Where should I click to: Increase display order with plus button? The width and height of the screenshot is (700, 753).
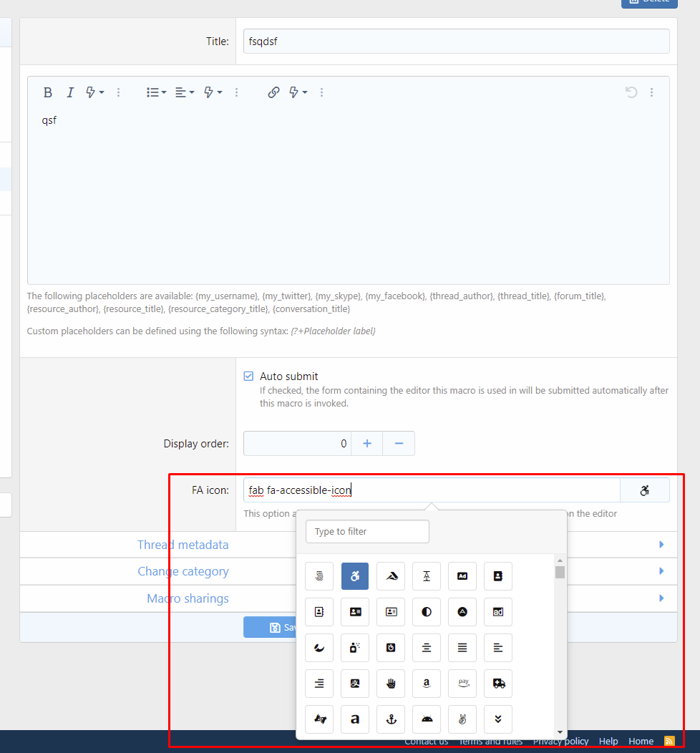click(x=367, y=444)
